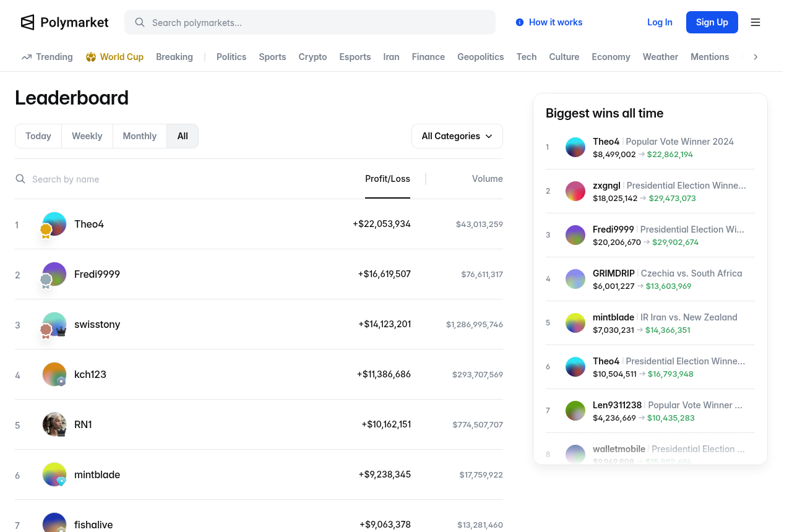Click Fredi9999's volume $76,611,317
This screenshot has height=532, width=792.
[482, 274]
